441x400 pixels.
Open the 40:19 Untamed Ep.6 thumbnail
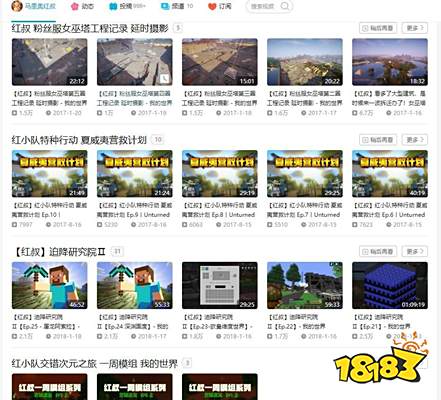[390, 174]
